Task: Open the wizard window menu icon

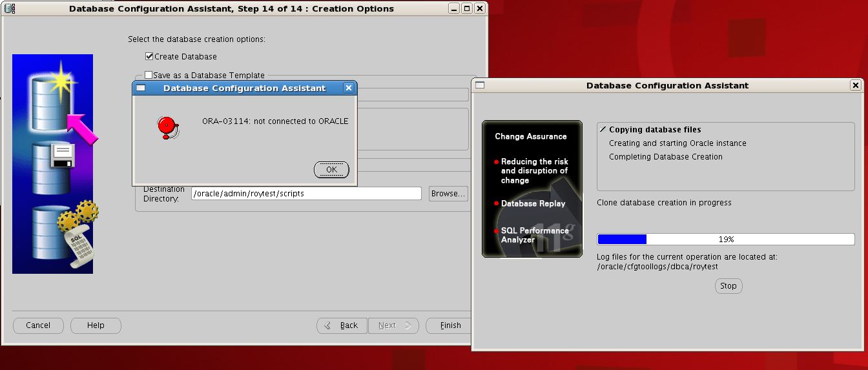Action: (10, 8)
